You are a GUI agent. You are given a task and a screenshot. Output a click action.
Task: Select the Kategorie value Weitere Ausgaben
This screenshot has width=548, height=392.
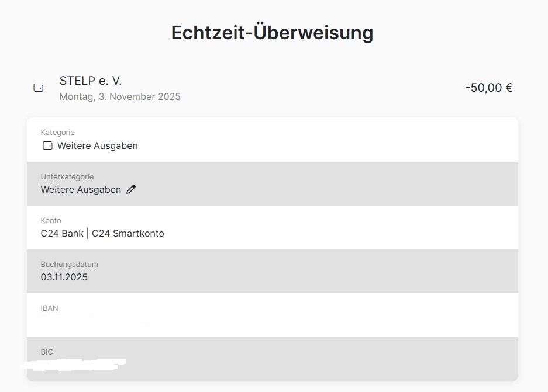(x=98, y=145)
